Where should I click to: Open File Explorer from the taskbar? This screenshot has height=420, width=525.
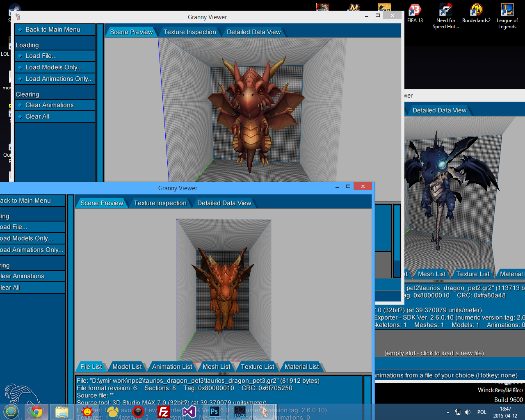pos(62,412)
